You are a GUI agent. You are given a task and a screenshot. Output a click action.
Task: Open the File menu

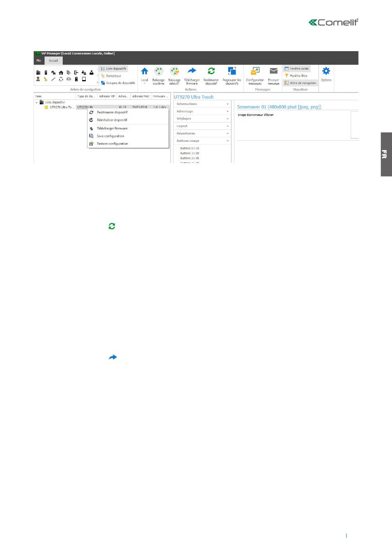(38, 61)
